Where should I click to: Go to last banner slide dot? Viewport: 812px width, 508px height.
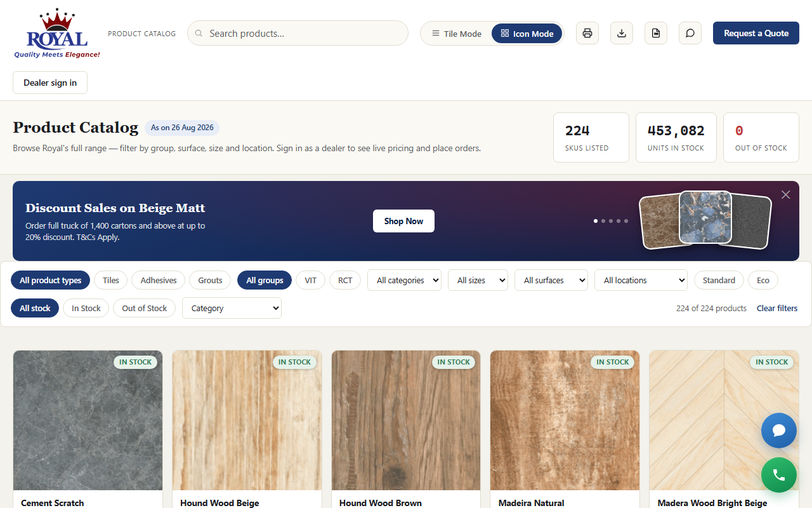coord(626,221)
